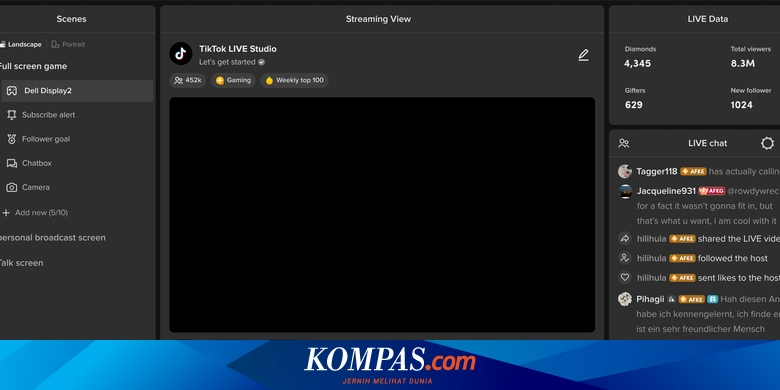
Task: Click the Chatbox speech icon
Action: pos(11,163)
